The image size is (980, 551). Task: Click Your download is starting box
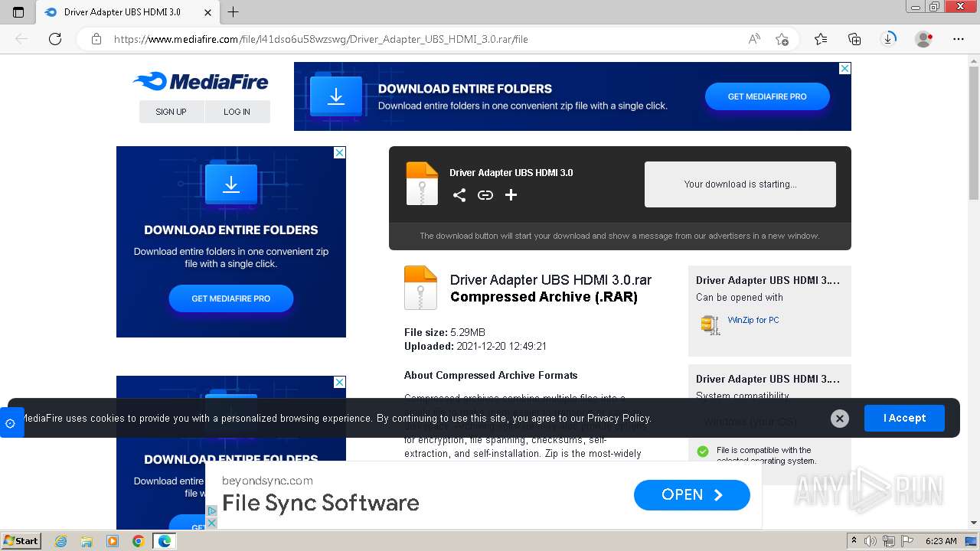coord(740,184)
